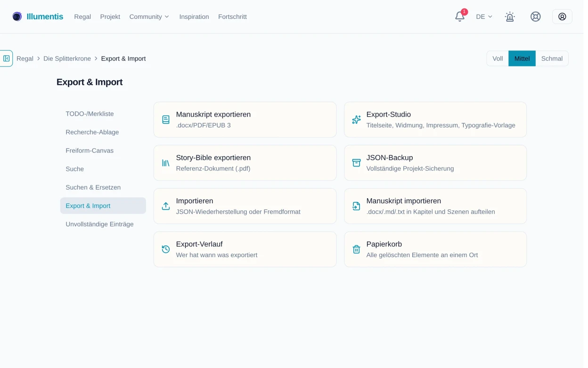Click the Manuskript importieren file icon
Viewport: 588px width, 368px height.
pos(356,206)
